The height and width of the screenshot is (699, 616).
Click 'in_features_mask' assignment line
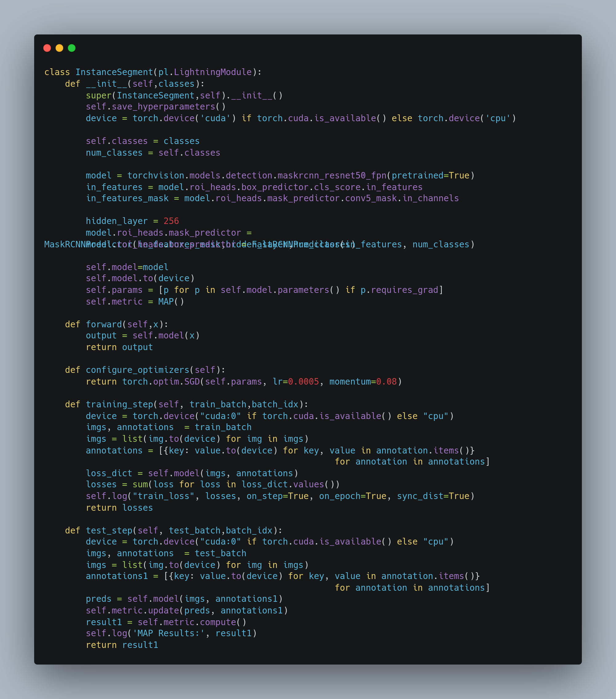click(x=272, y=198)
